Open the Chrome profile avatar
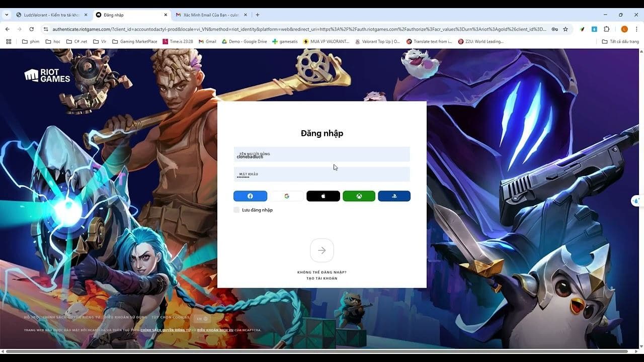Image resolution: width=644 pixels, height=362 pixels. [x=624, y=29]
